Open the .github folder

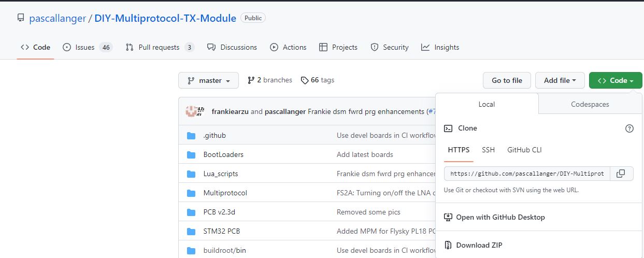point(214,135)
